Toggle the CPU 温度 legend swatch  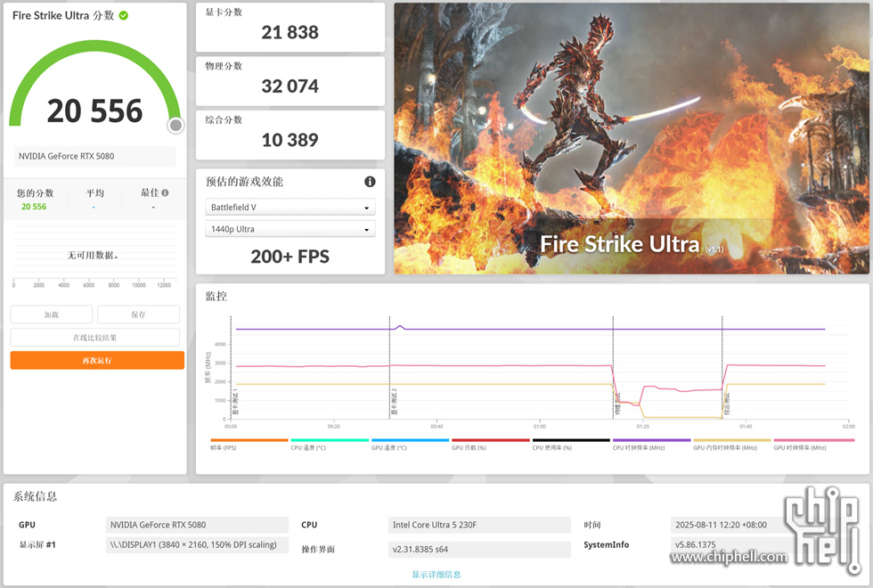coord(330,440)
